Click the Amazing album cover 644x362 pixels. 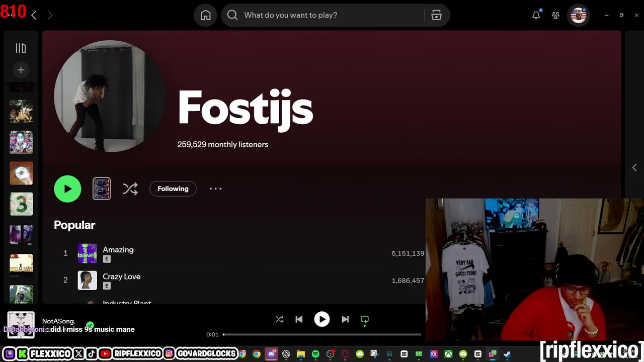[x=87, y=253]
